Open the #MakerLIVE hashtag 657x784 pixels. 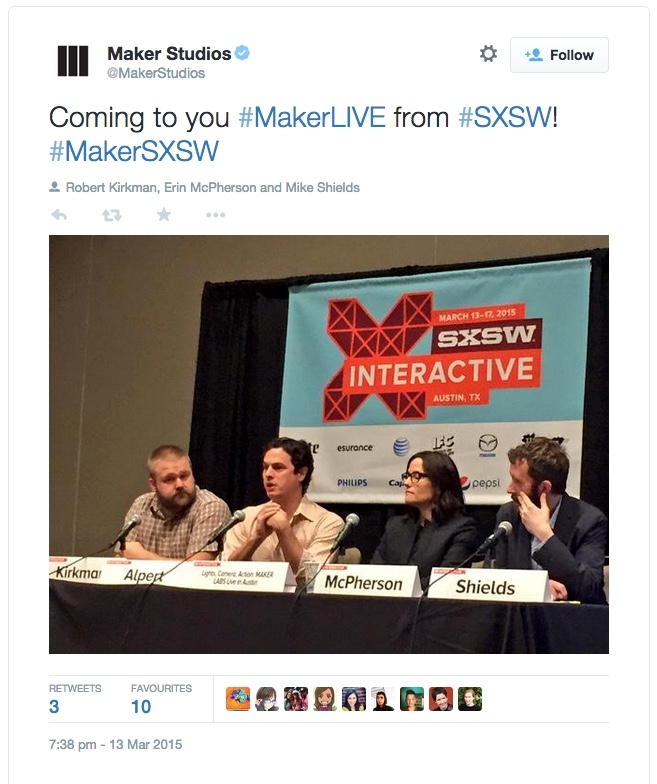click(x=312, y=118)
